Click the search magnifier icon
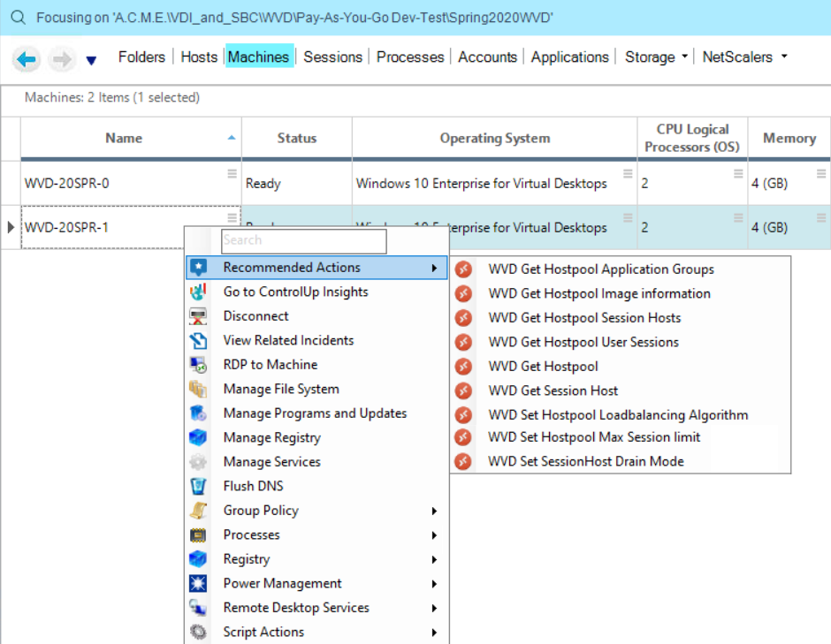This screenshot has width=831, height=644. (18, 18)
